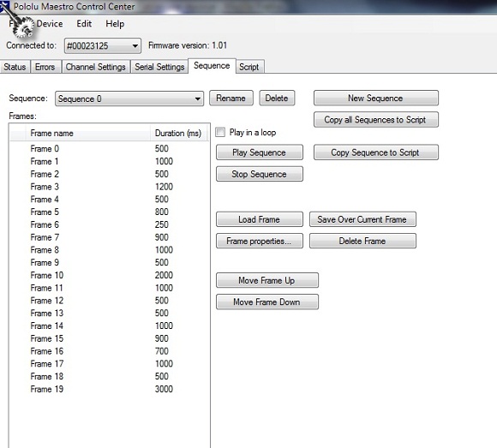Screen dimensions: 497x448
Task: Open the Device menu
Action: click(50, 24)
